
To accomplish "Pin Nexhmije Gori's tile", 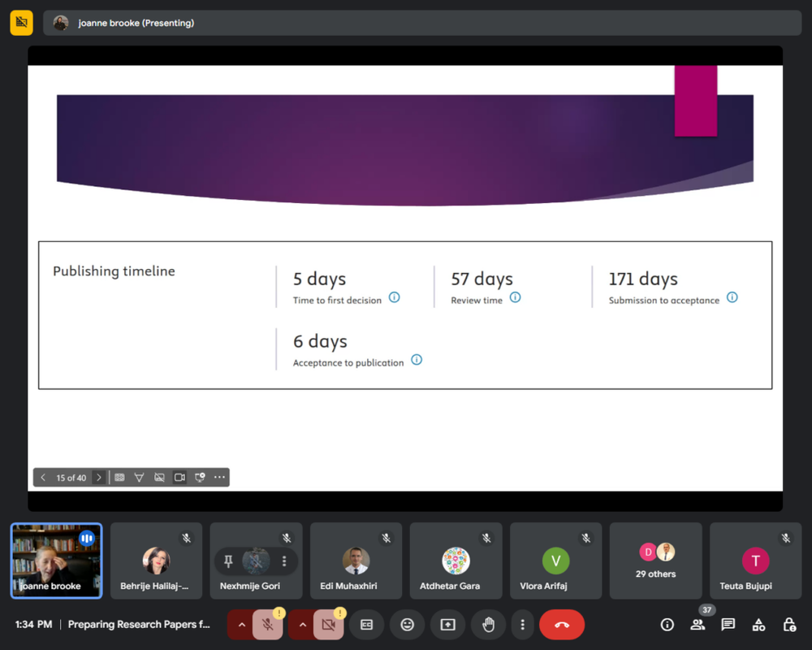I will (x=228, y=561).
